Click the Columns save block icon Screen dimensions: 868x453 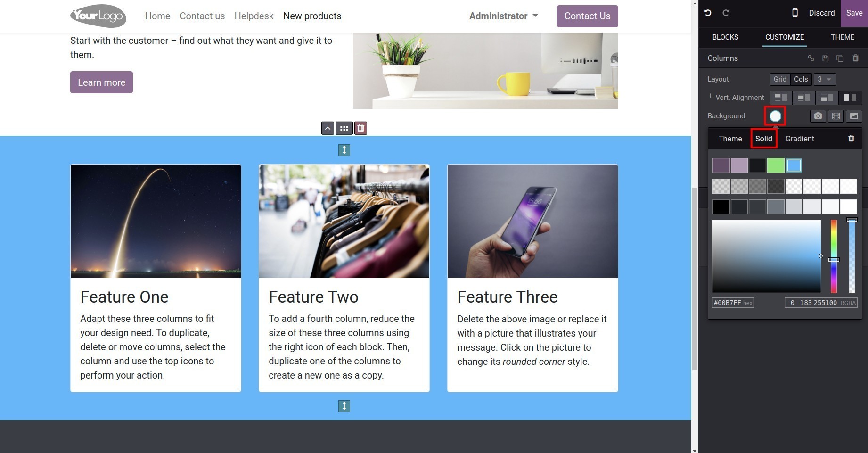(825, 58)
